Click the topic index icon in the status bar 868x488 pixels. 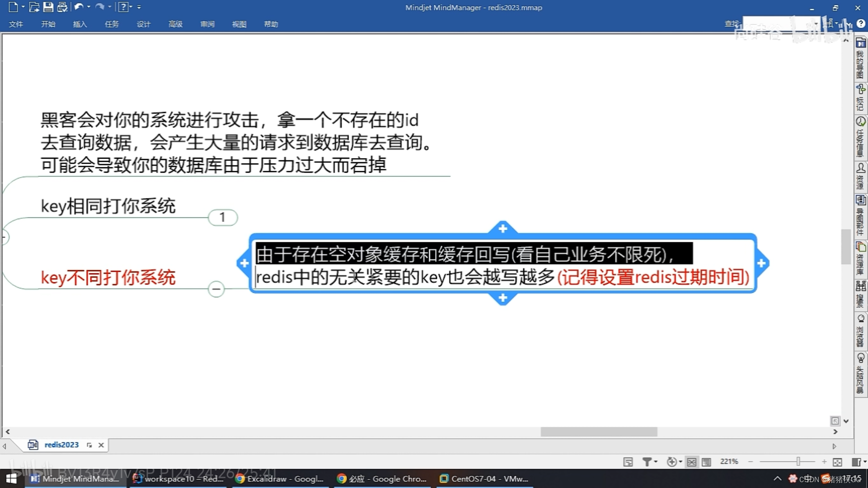(628, 462)
